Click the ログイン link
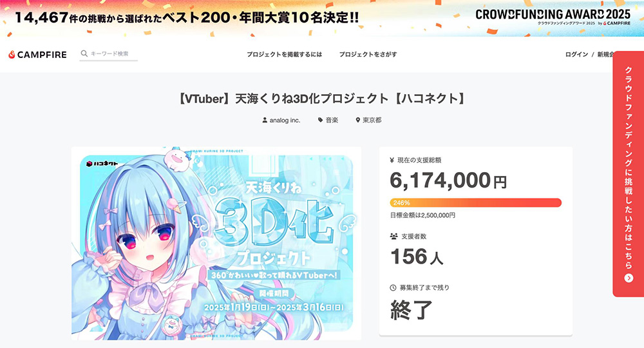644x348 pixels. click(576, 54)
